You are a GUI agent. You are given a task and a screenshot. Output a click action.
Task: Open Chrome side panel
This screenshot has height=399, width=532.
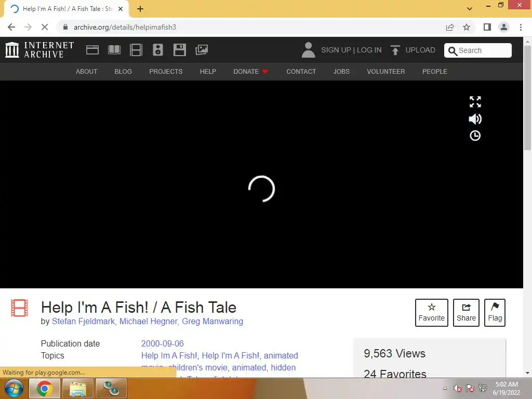pyautogui.click(x=487, y=27)
